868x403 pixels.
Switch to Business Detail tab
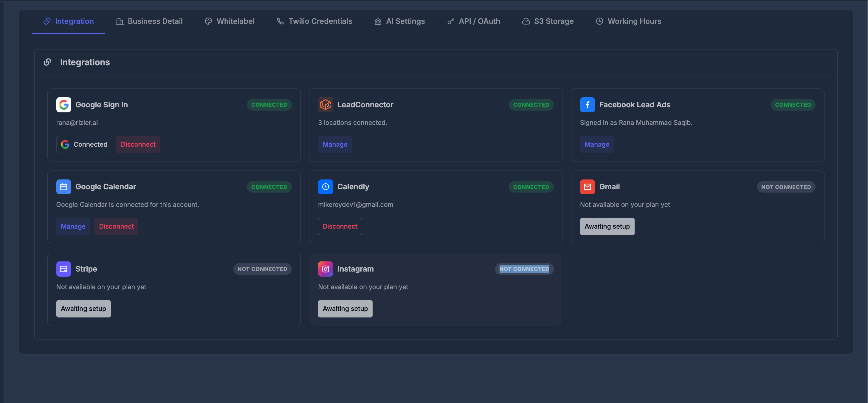coord(149,21)
